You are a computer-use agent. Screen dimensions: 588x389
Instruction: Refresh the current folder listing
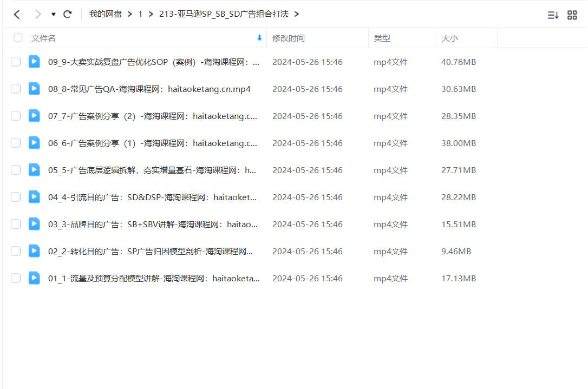68,14
